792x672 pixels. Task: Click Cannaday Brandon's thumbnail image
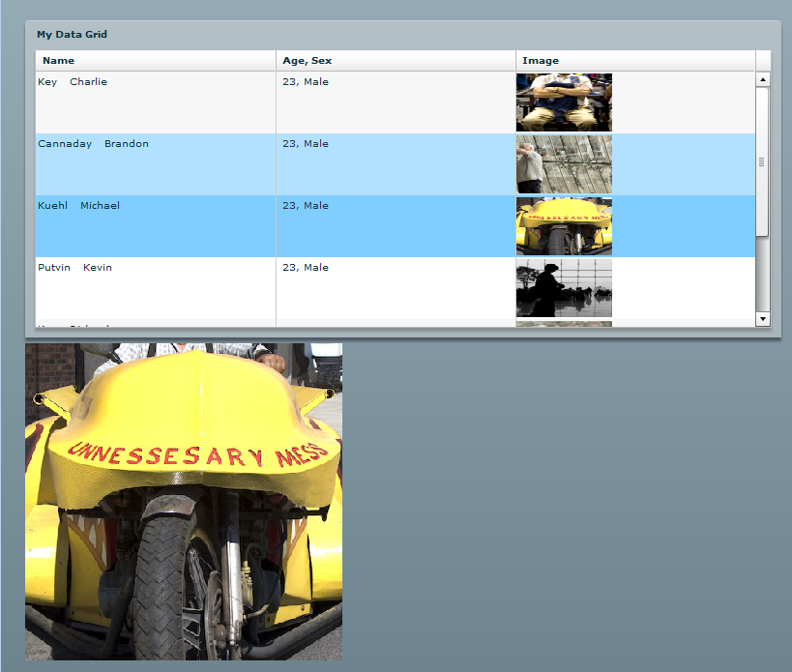[x=564, y=164]
